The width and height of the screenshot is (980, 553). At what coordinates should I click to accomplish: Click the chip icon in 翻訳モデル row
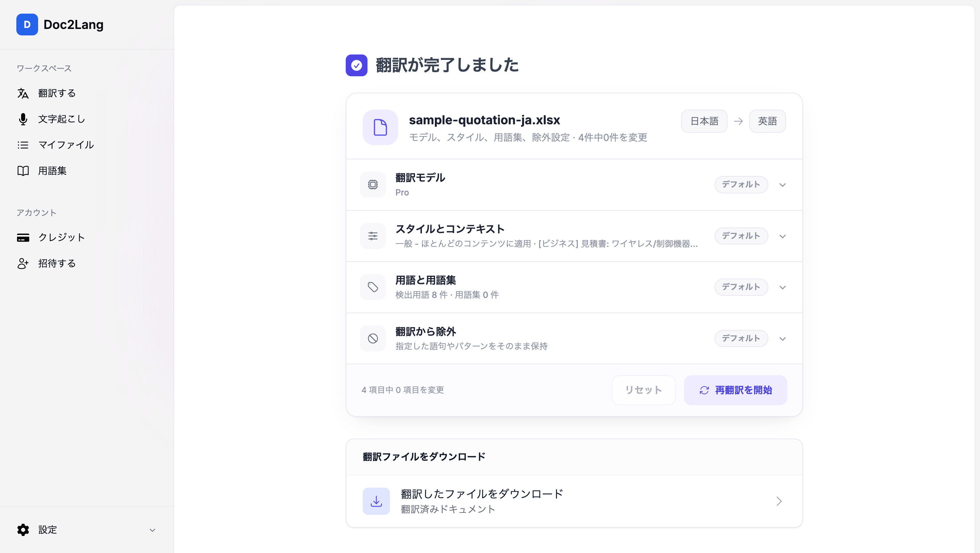(x=373, y=185)
